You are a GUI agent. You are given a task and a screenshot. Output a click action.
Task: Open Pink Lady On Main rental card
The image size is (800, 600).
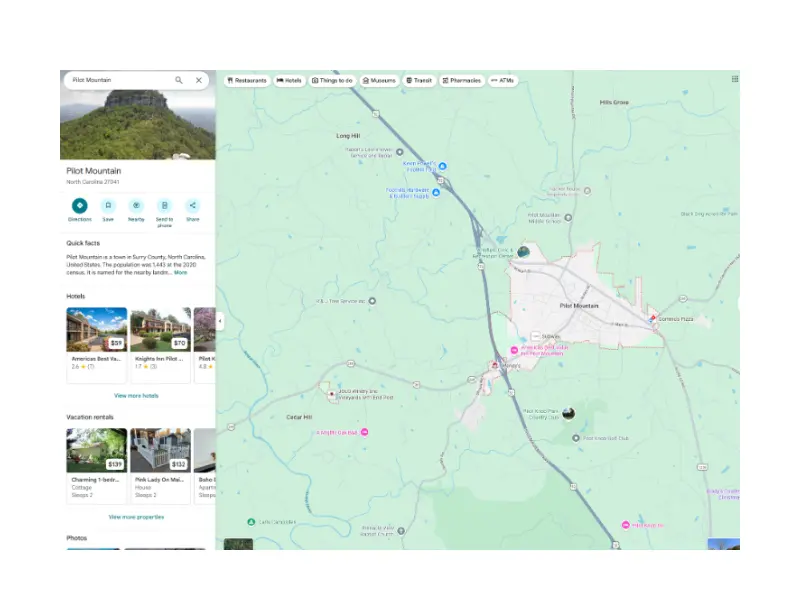point(160,464)
